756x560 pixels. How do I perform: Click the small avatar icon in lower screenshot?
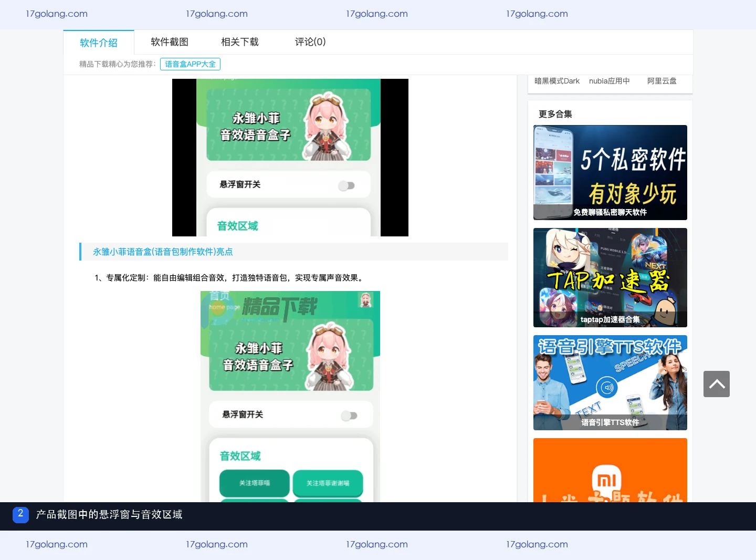(365, 300)
